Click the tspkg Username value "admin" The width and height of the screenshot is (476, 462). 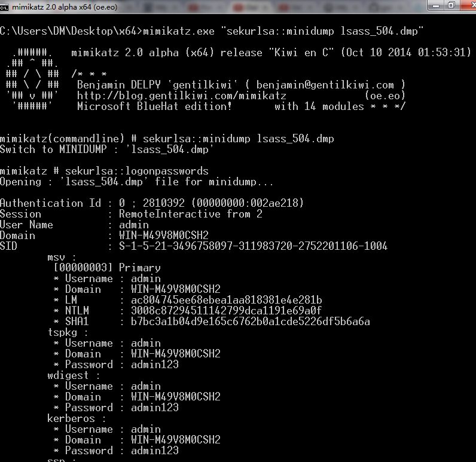(x=146, y=343)
